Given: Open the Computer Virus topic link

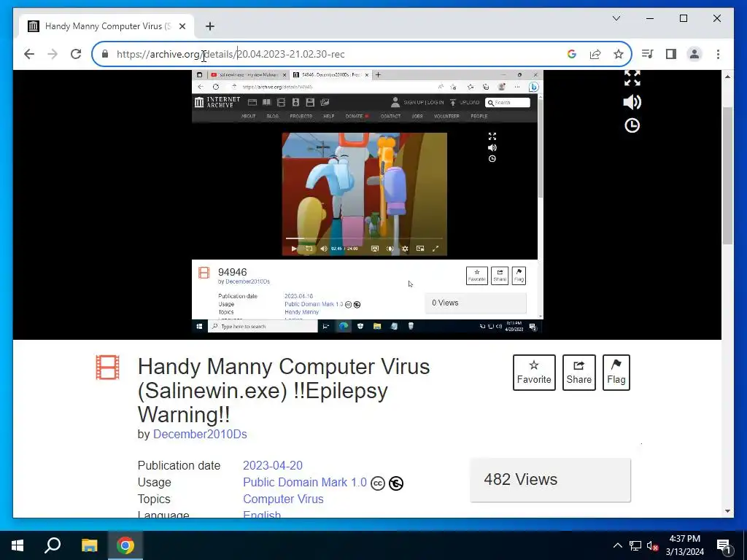Looking at the screenshot, I should click(283, 499).
